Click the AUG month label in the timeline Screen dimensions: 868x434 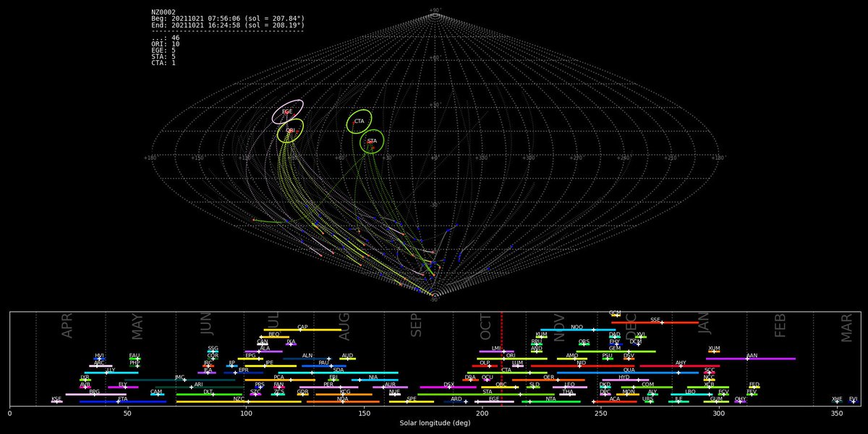tap(344, 327)
